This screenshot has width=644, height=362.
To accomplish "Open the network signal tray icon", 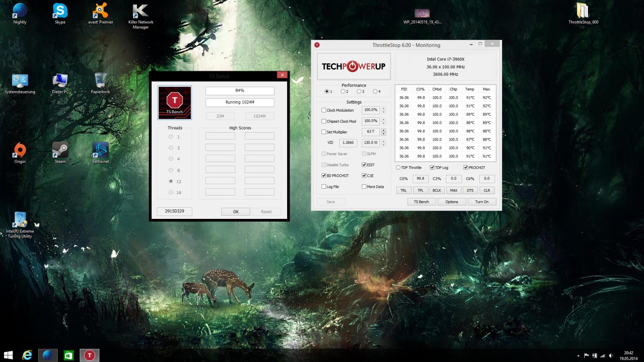I will coord(603,355).
